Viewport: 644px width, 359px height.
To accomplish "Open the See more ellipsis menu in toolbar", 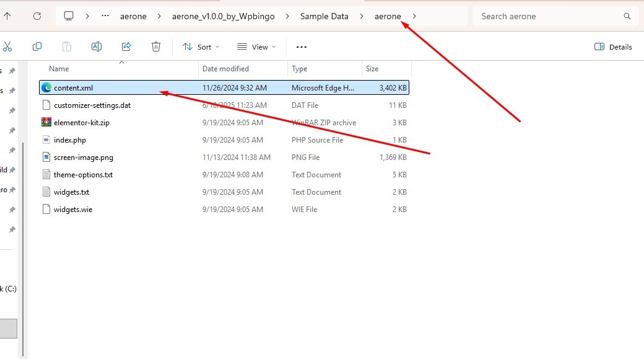I will (x=302, y=47).
